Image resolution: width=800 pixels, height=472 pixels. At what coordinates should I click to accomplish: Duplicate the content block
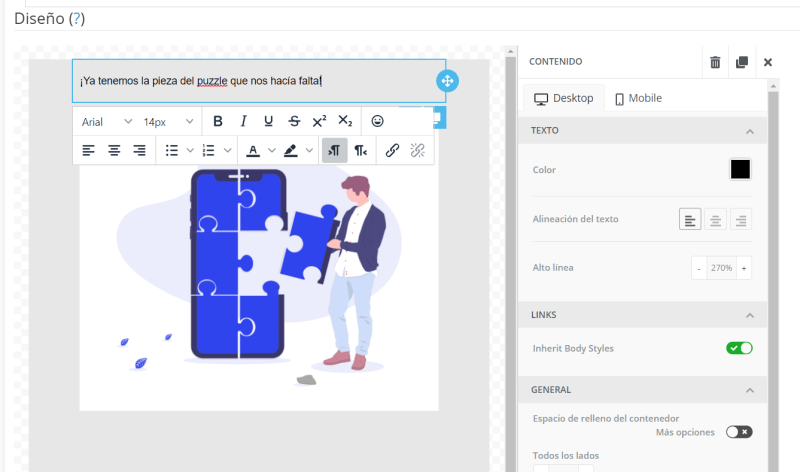[x=742, y=62]
